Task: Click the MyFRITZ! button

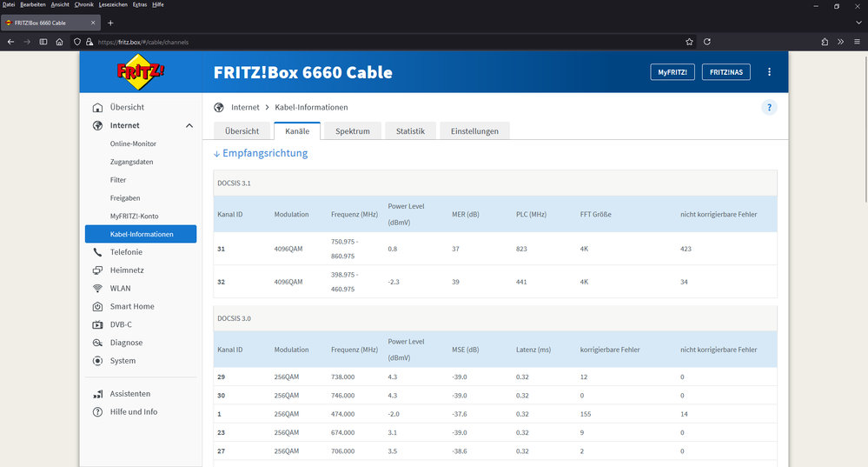Action: tap(673, 72)
